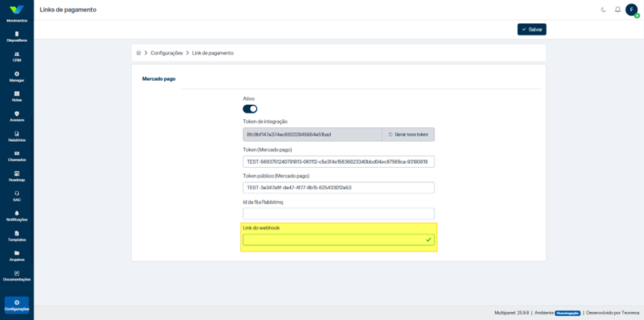Open the Templates sidebar item
The height and width of the screenshot is (320, 644).
click(17, 236)
